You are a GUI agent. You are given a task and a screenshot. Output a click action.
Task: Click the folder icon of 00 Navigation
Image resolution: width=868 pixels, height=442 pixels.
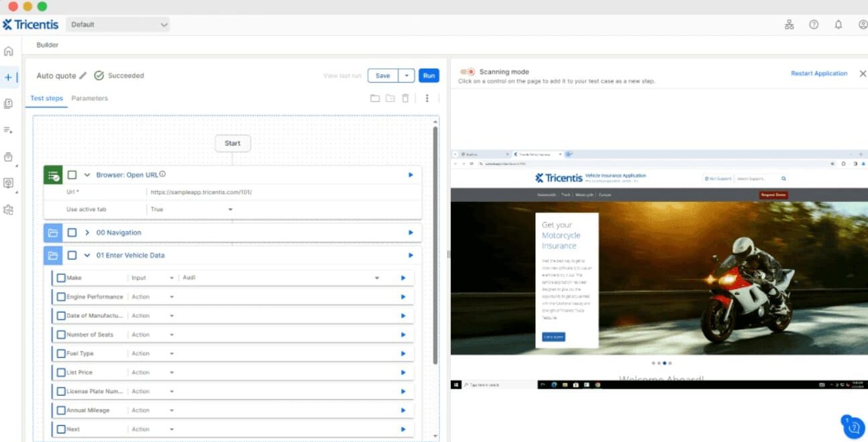coord(53,233)
